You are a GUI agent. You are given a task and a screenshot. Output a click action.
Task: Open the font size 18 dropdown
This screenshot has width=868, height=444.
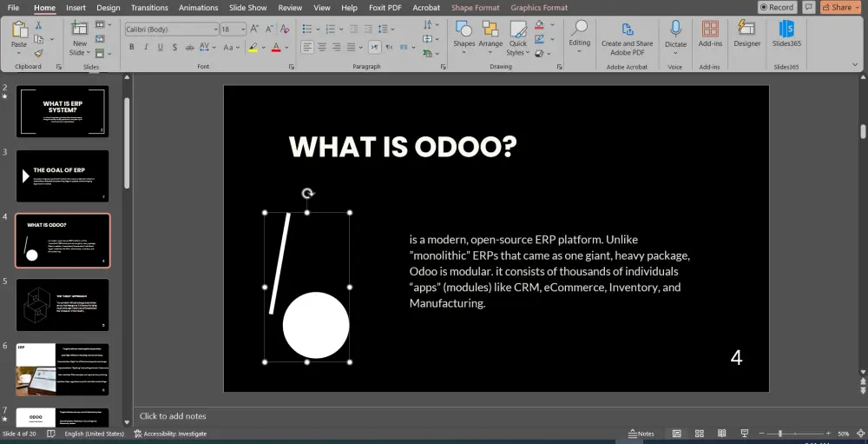pos(243,29)
